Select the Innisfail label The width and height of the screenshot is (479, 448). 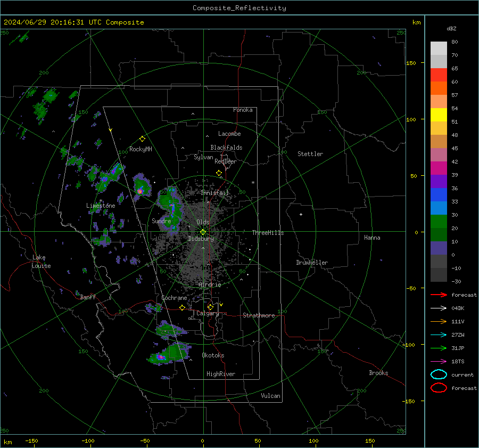click(x=215, y=193)
